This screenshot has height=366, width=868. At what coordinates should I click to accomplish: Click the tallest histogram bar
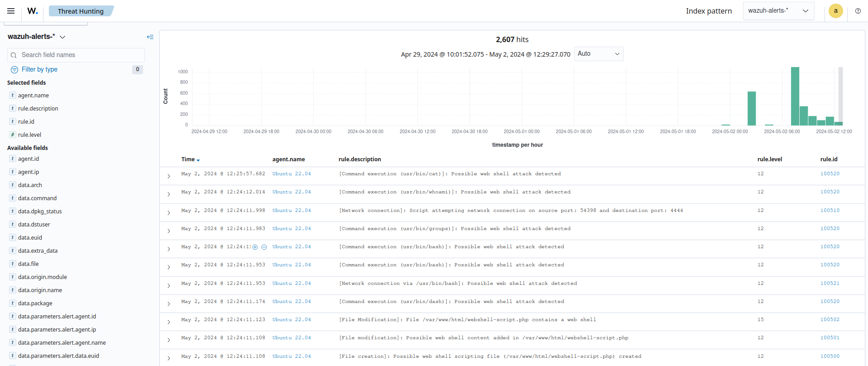pos(795,96)
